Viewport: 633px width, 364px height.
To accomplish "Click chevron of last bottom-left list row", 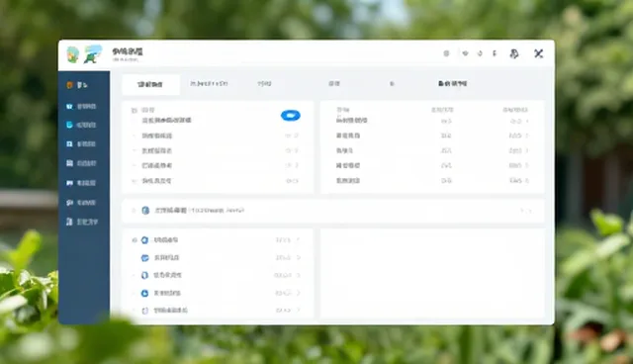I will click(299, 311).
